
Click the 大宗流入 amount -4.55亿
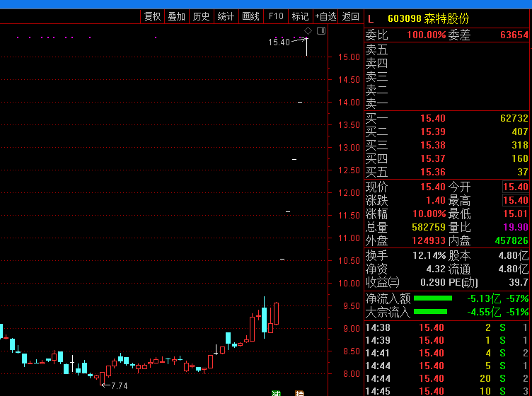pyautogui.click(x=484, y=312)
